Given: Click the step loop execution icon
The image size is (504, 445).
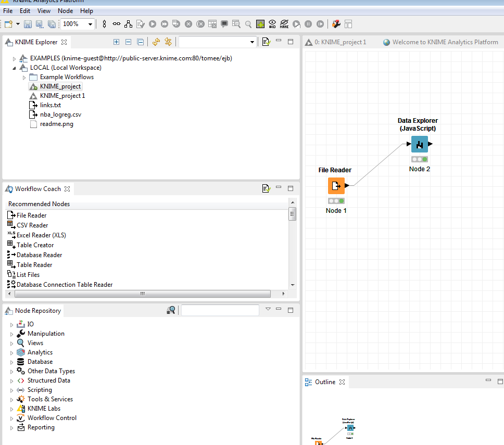Looking at the screenshot, I should [x=296, y=24].
